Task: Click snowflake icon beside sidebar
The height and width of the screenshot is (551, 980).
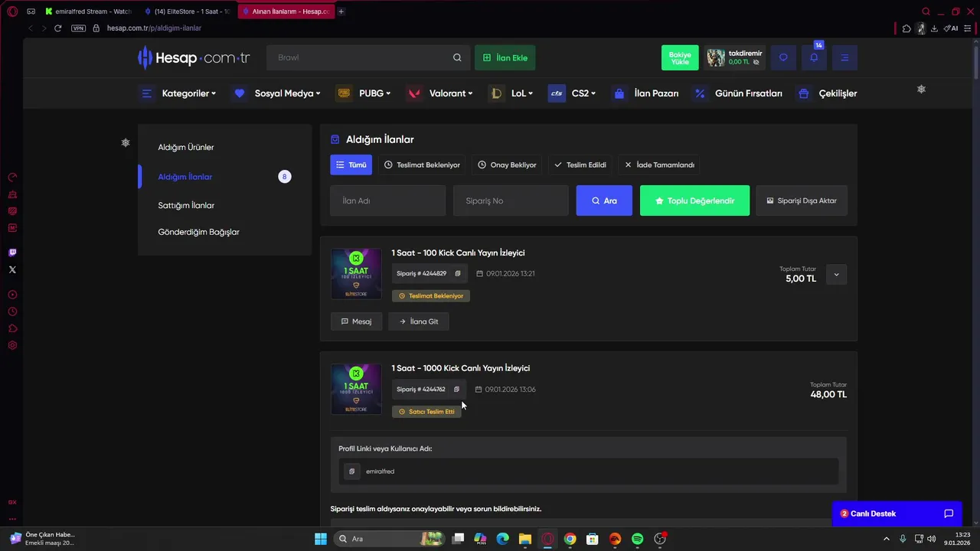Action: click(126, 142)
